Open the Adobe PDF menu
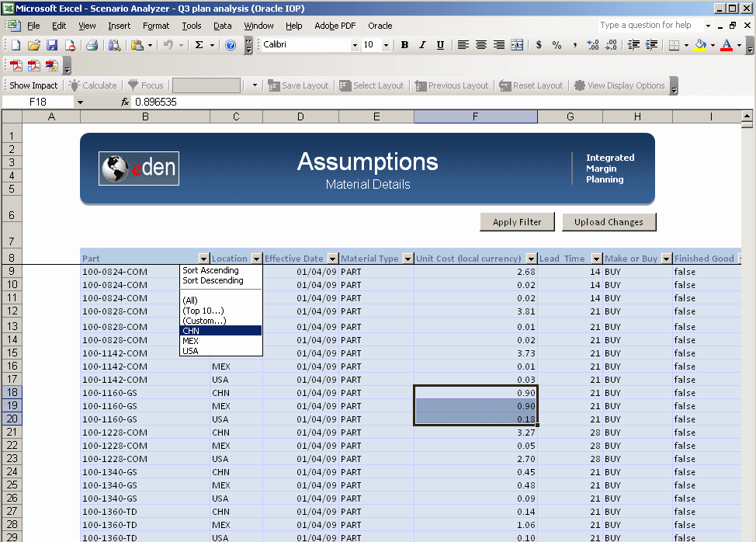 335,26
